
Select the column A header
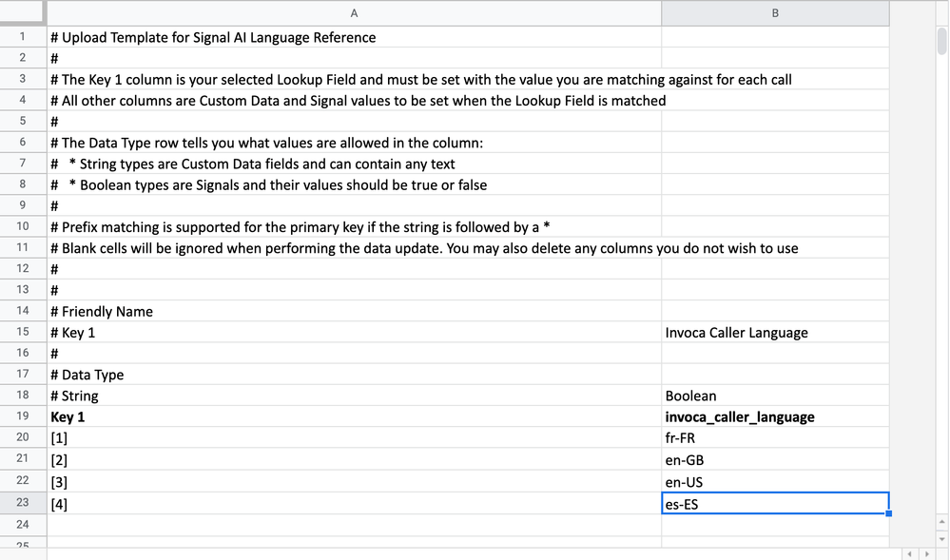click(354, 13)
